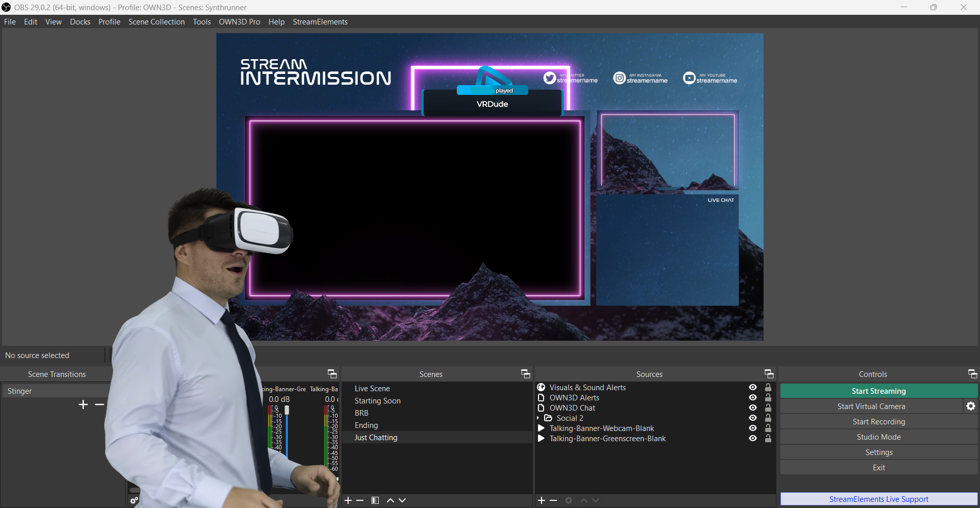Open the Help menu
The height and width of the screenshot is (508, 980).
tap(277, 22)
